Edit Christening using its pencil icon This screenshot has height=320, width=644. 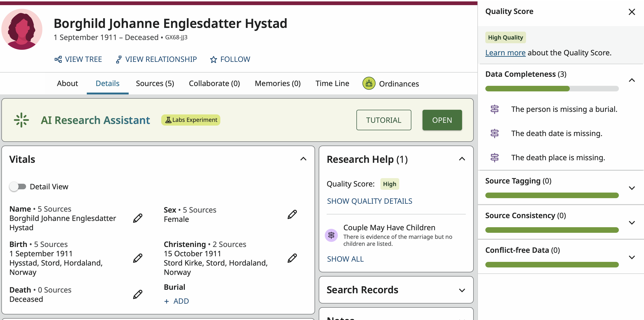(292, 258)
